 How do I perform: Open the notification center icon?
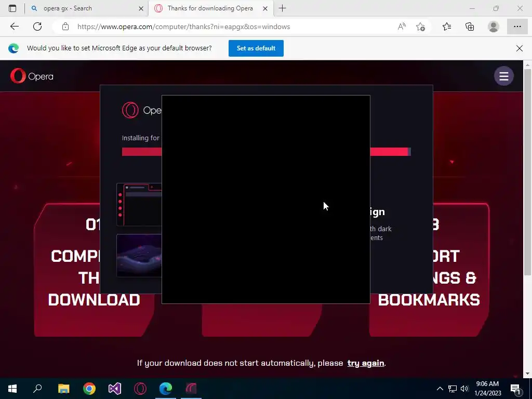click(x=515, y=389)
